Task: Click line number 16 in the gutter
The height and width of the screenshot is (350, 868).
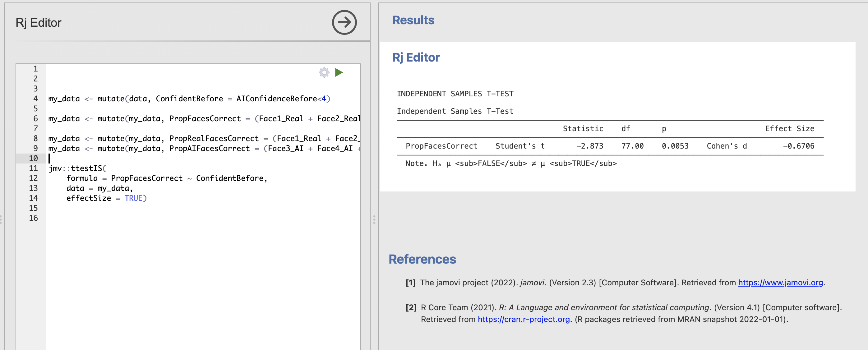Action: click(33, 218)
